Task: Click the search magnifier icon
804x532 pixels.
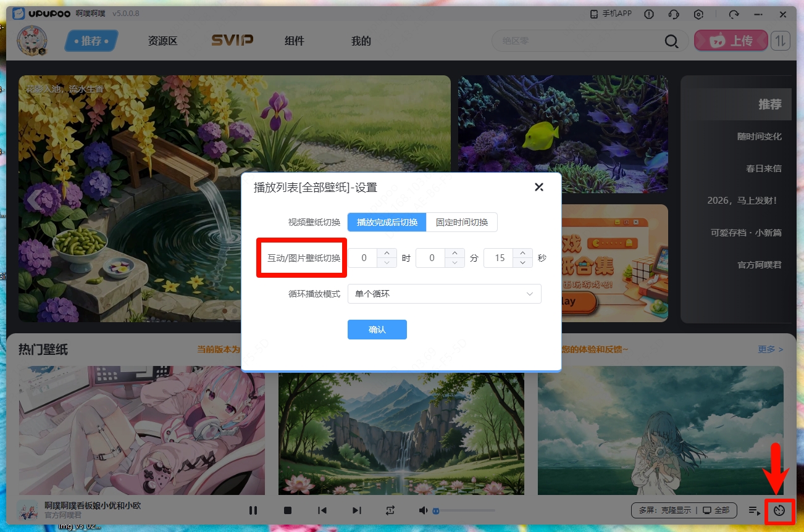Action: coord(671,41)
